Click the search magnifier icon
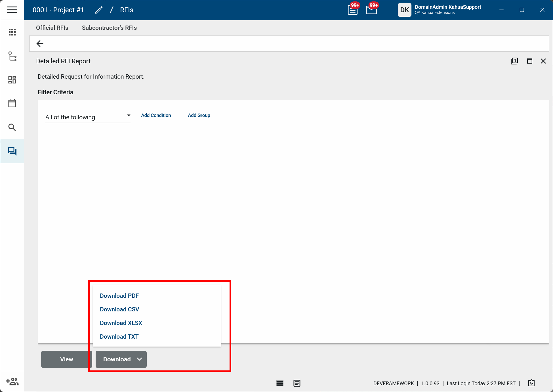This screenshot has height=392, width=553. (12, 127)
